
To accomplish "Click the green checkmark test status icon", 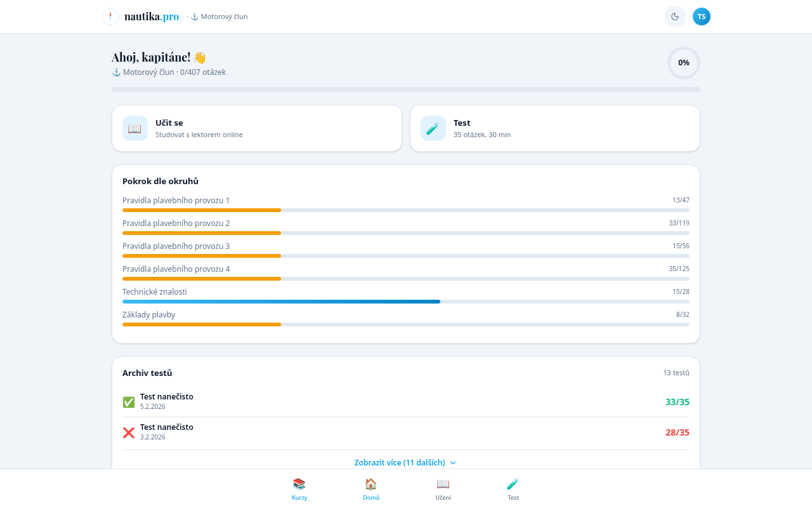I will (x=129, y=402).
